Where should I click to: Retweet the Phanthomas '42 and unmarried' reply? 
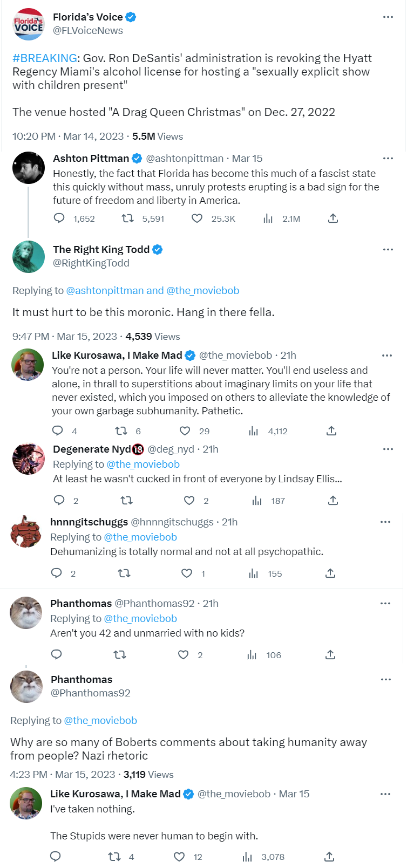click(120, 655)
